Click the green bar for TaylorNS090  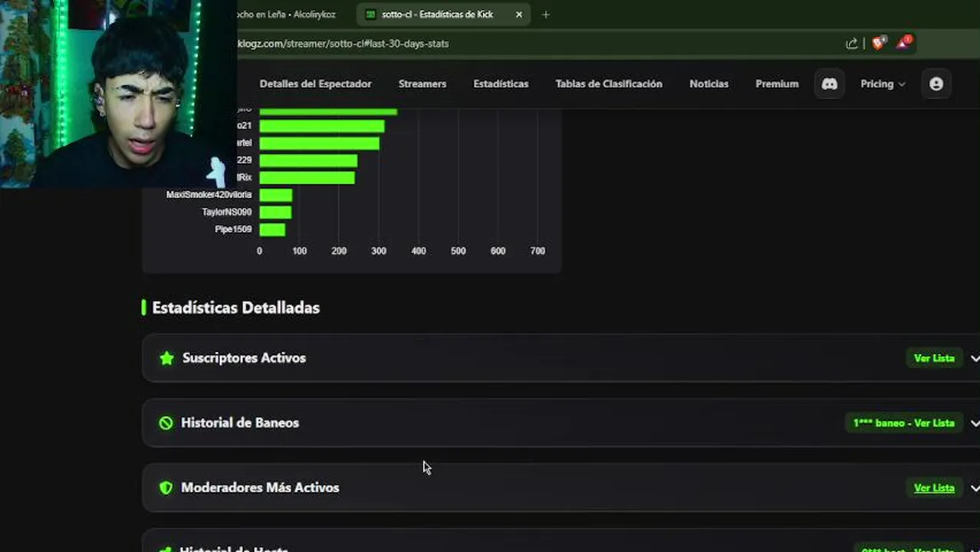click(x=275, y=212)
